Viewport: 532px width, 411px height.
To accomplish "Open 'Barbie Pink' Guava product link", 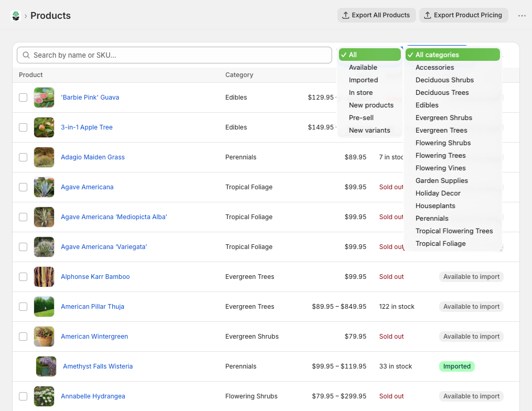I will [x=90, y=98].
